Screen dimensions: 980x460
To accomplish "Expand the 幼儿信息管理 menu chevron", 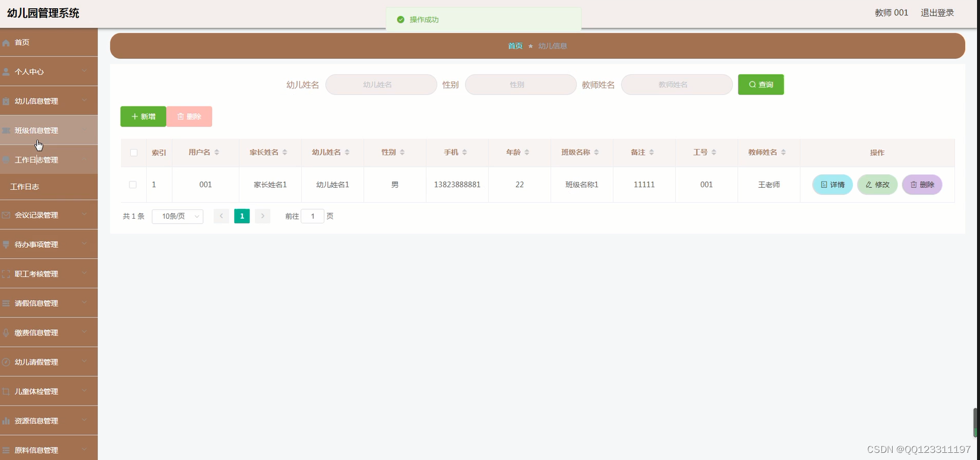I will point(84,101).
